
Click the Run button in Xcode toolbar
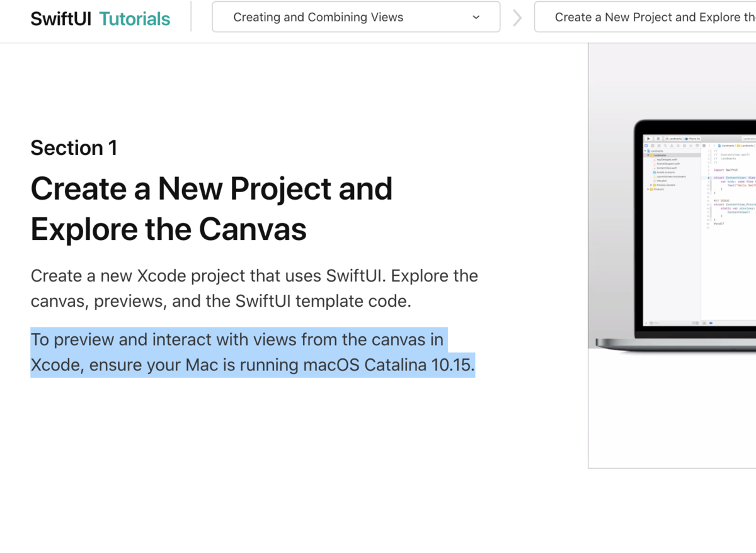[x=648, y=139]
